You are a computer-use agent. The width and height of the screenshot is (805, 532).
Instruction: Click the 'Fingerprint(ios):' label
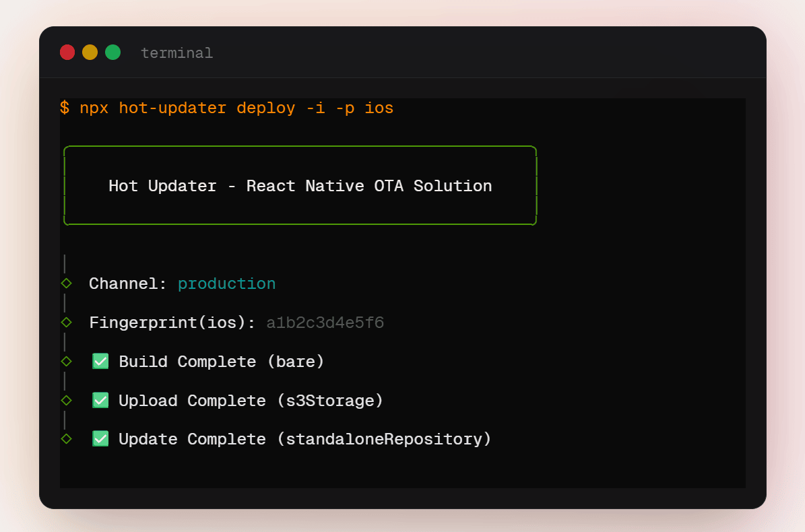[172, 323]
